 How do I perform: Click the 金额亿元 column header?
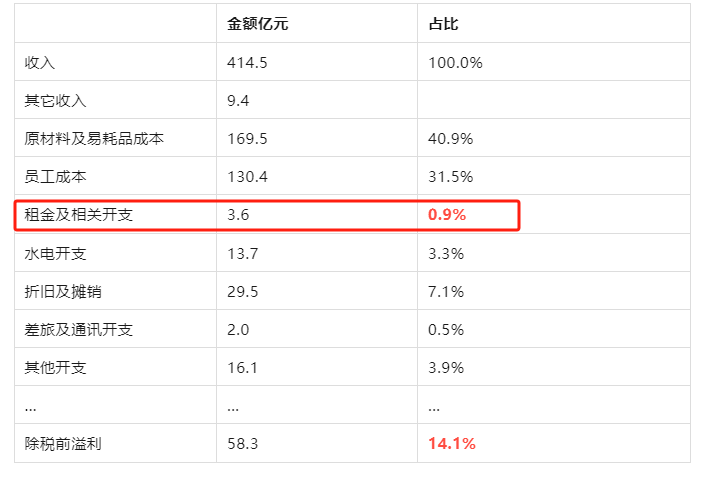(x=258, y=23)
